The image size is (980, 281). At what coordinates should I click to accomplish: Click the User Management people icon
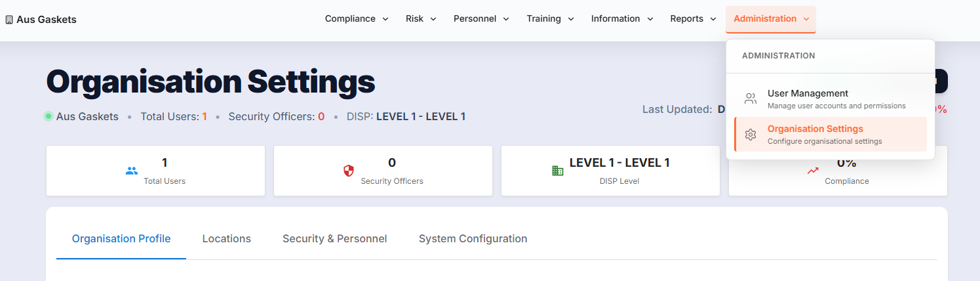click(x=751, y=98)
